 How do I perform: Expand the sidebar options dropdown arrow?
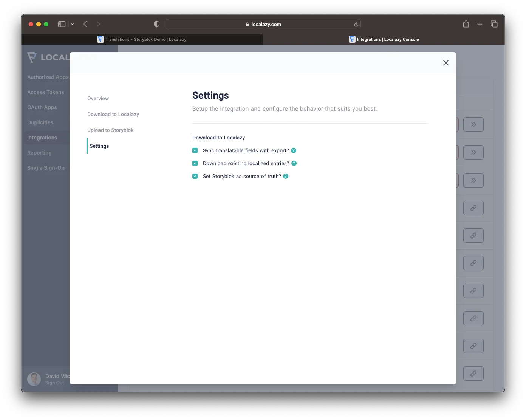(x=73, y=24)
